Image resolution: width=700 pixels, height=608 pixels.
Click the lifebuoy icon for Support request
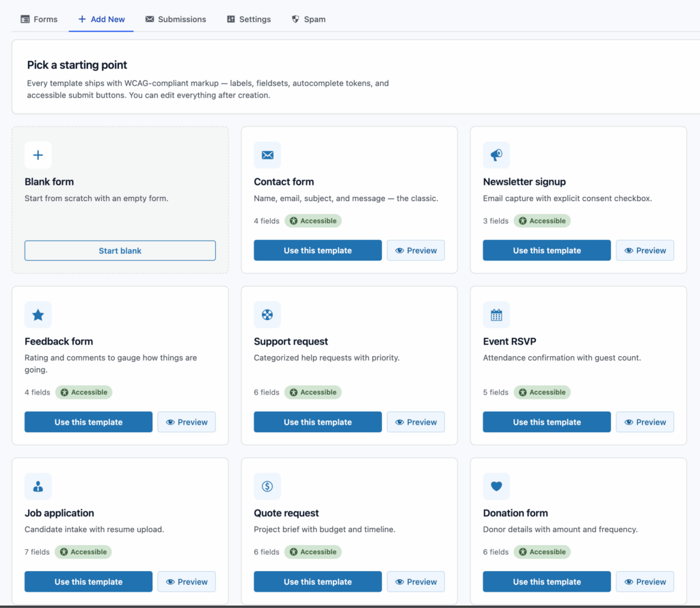click(x=267, y=315)
